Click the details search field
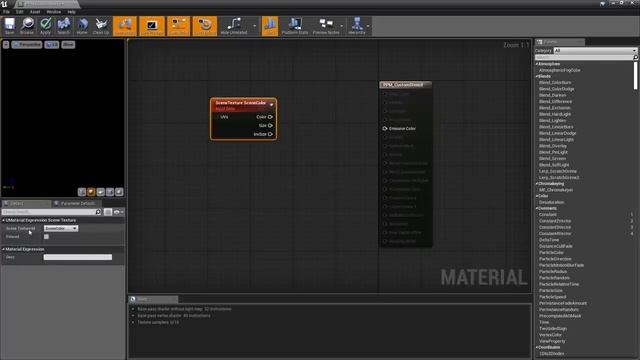Image resolution: width=640 pixels, height=360 pixels. point(49,212)
